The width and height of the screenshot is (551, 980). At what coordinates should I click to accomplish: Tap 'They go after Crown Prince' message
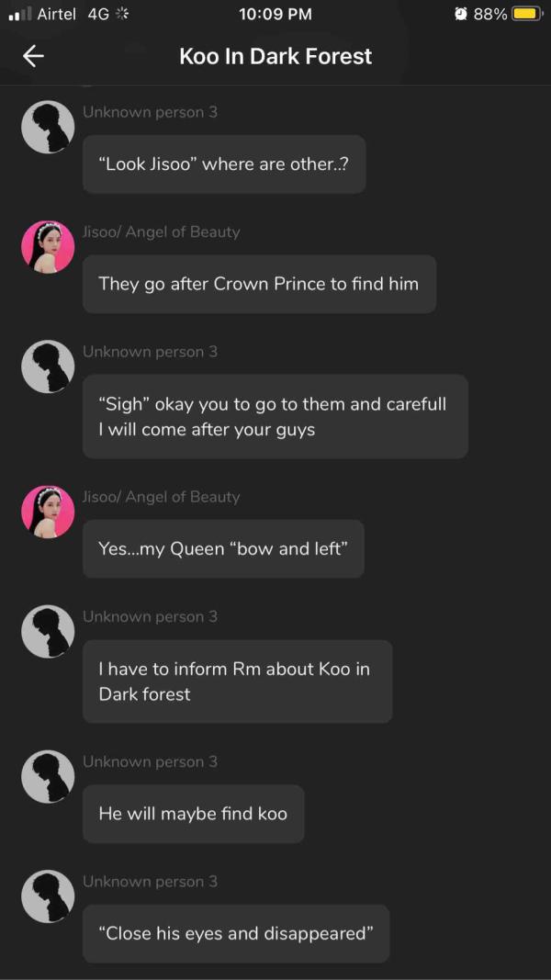tap(259, 284)
